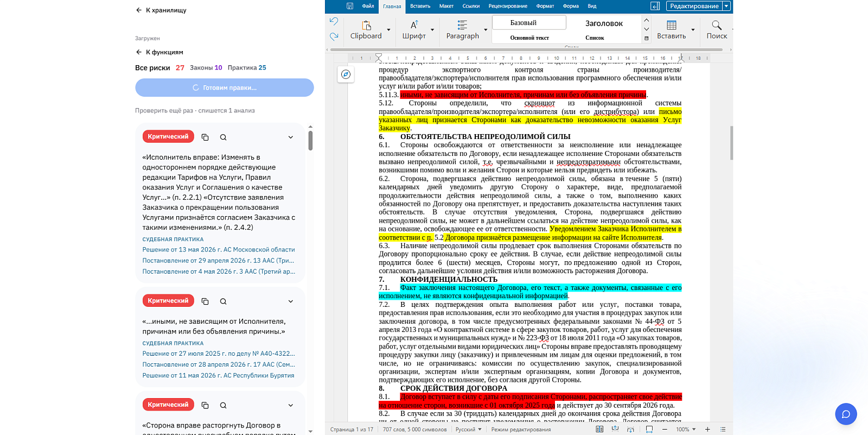Viewport: 868px width, 435px height.
Task: Open the 100% zoom level dropdown
Action: (x=685, y=429)
